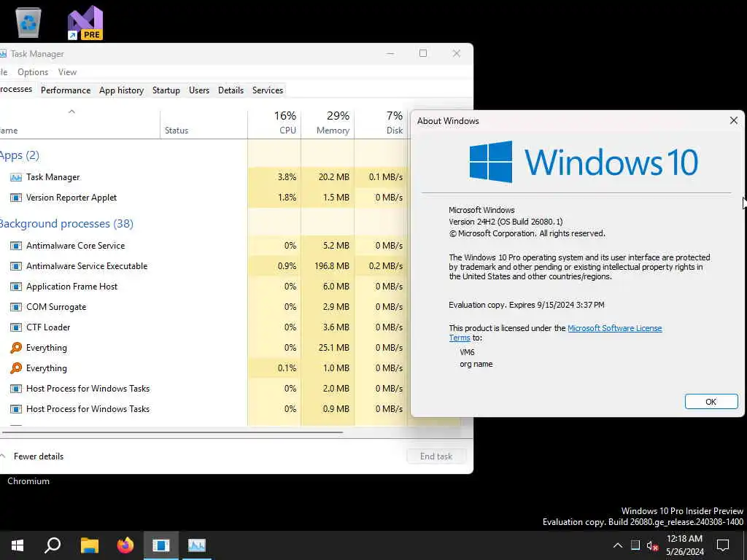Screen dimensions: 747x560
Task: Select the CTF Loader row
Action: (x=204, y=327)
